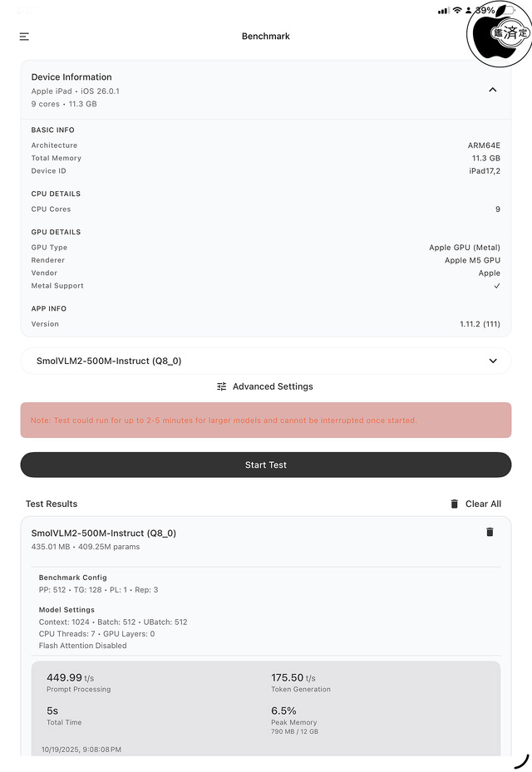Open the model selection dropdown
Viewport: 532px width, 772px height.
(x=266, y=361)
